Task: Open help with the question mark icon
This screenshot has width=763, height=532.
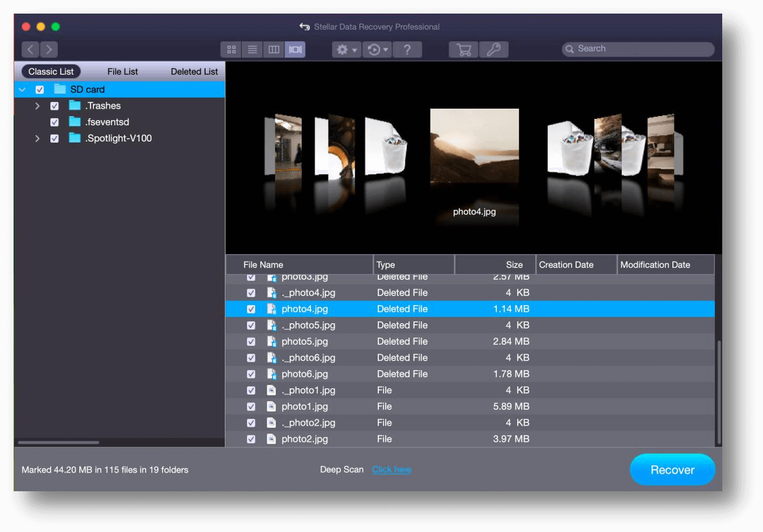Action: click(407, 49)
